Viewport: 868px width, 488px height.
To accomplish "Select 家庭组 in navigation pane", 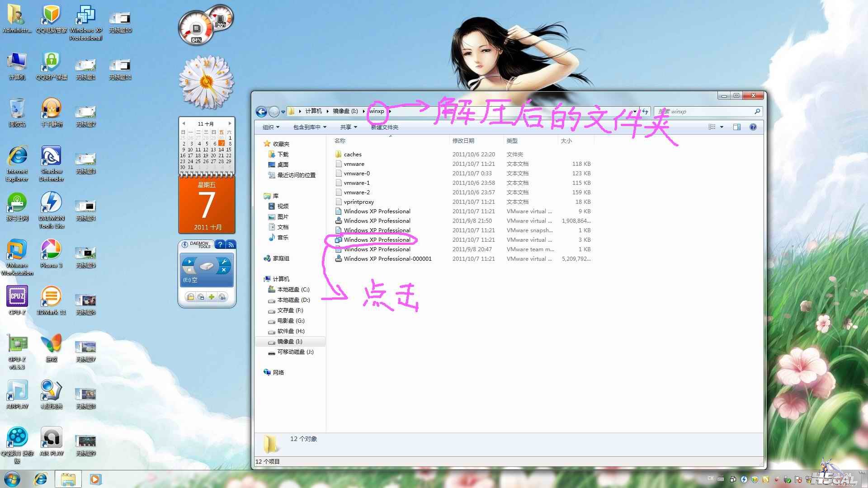I will [x=276, y=258].
